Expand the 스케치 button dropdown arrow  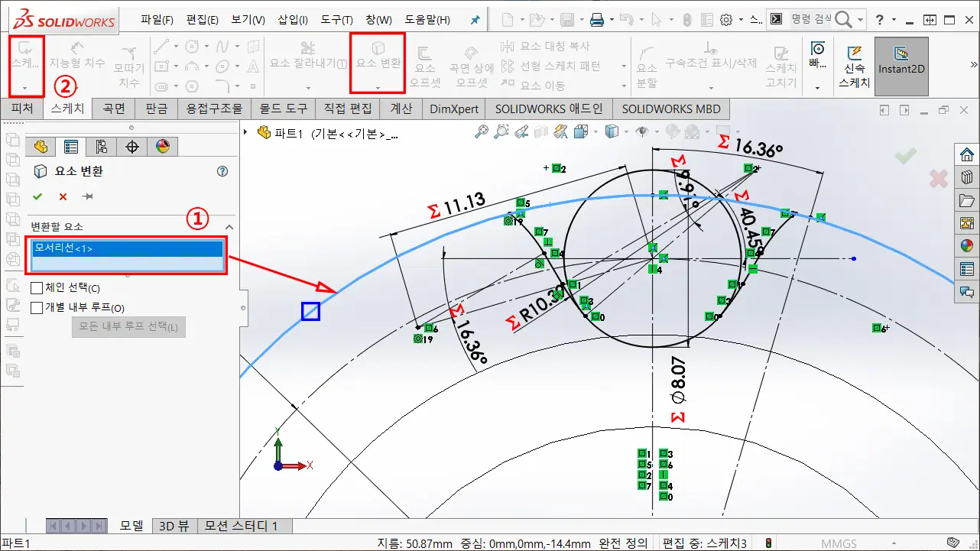[x=24, y=89]
